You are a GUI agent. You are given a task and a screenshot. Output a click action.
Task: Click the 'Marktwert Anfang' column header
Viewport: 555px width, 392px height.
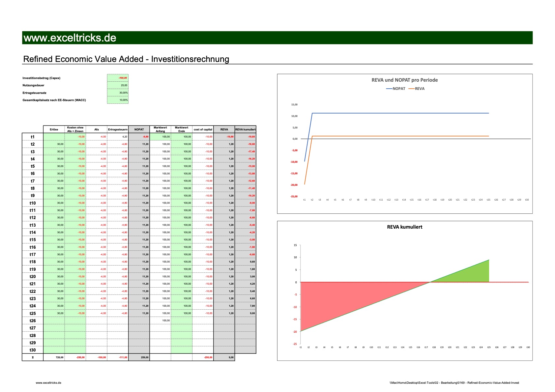point(160,129)
